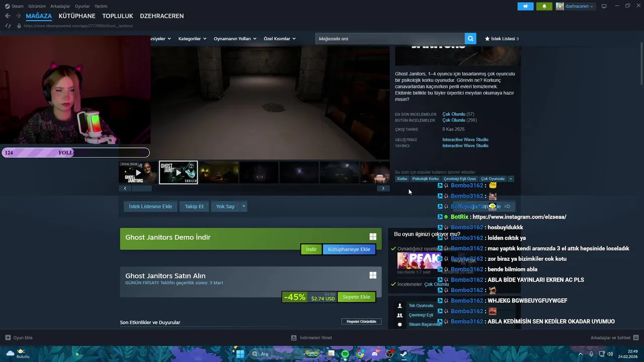Screen dimensions: 644x362
Task: Click the megaphone announcements icon
Action: (525, 6)
